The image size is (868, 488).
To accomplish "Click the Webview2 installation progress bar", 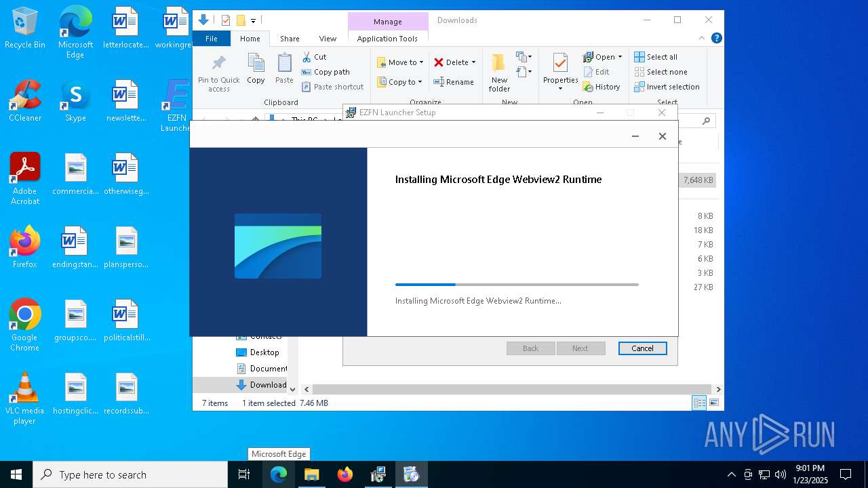I will pos(517,285).
